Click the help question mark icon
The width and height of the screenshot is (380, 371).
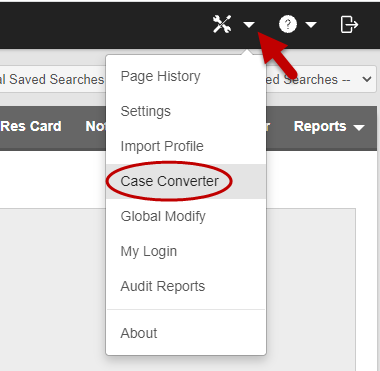click(x=288, y=24)
